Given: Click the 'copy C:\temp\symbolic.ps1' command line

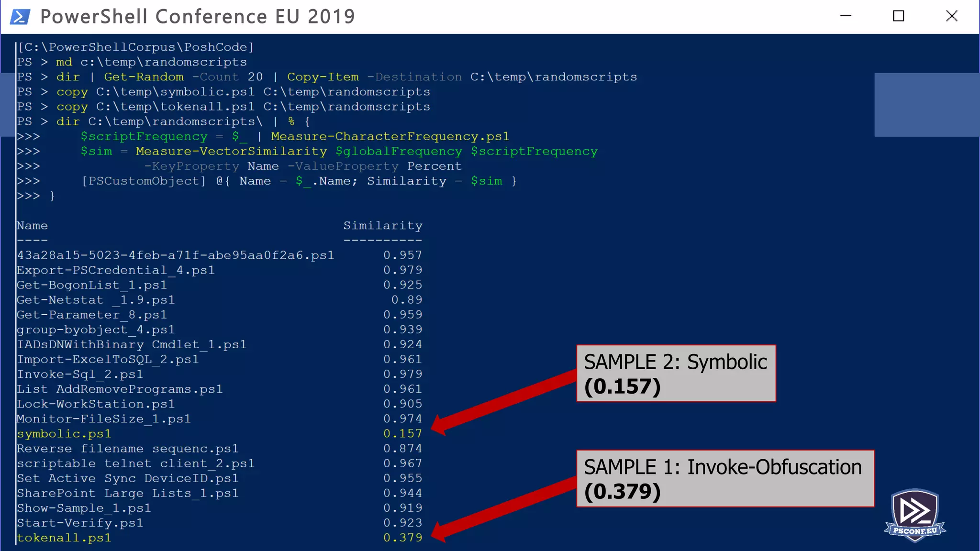Looking at the screenshot, I should point(243,92).
